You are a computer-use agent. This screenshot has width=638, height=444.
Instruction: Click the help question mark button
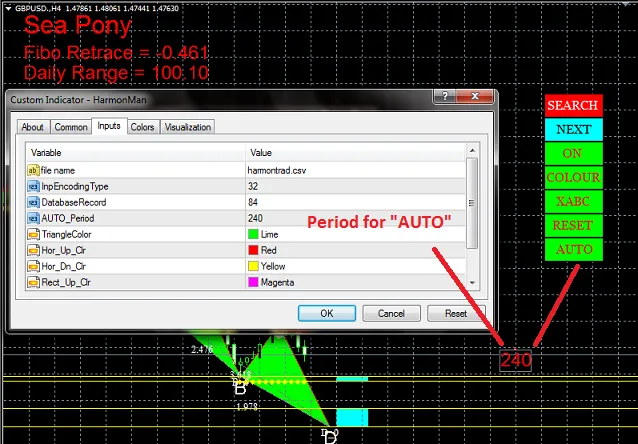coord(439,99)
